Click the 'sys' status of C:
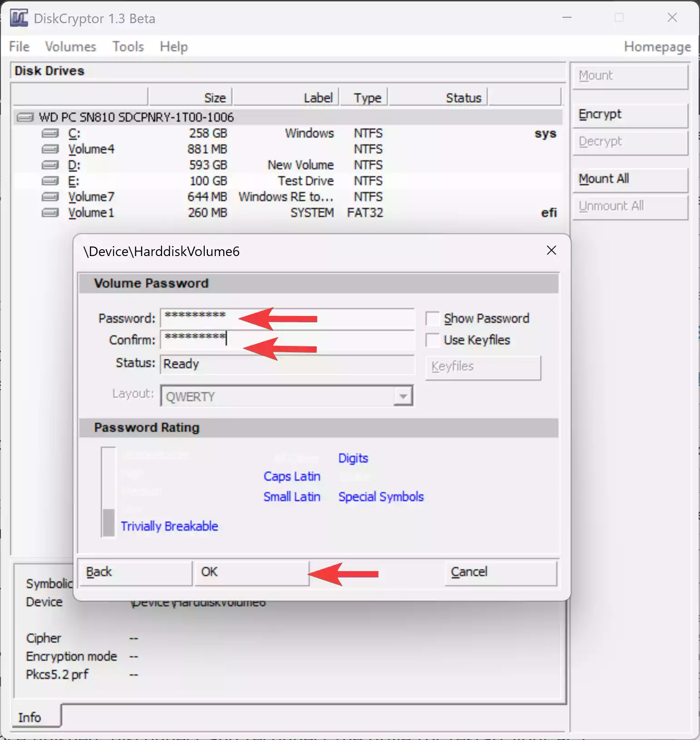 point(545,133)
